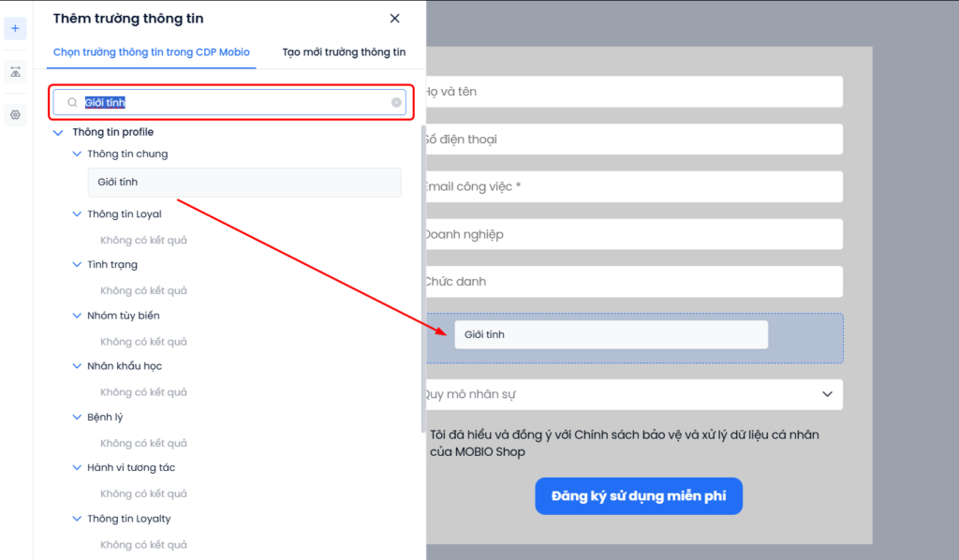Collapse the Tình trạng group

pyautogui.click(x=78, y=265)
